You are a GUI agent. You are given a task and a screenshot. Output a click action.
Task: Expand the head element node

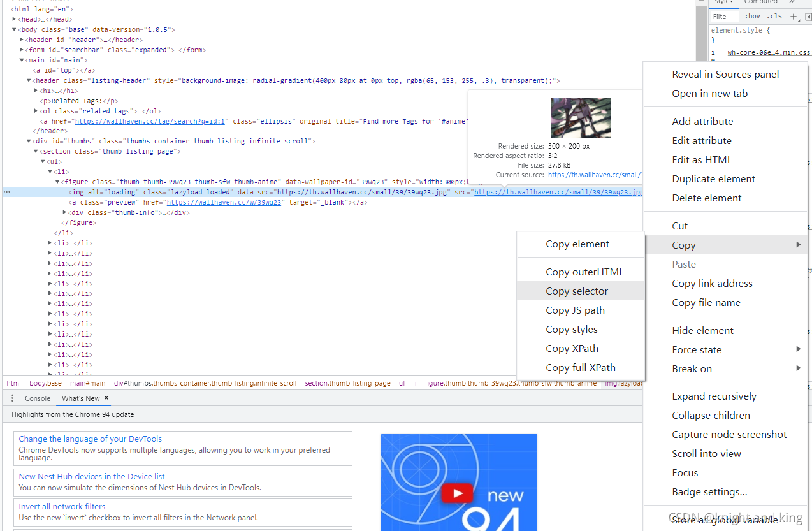click(14, 19)
